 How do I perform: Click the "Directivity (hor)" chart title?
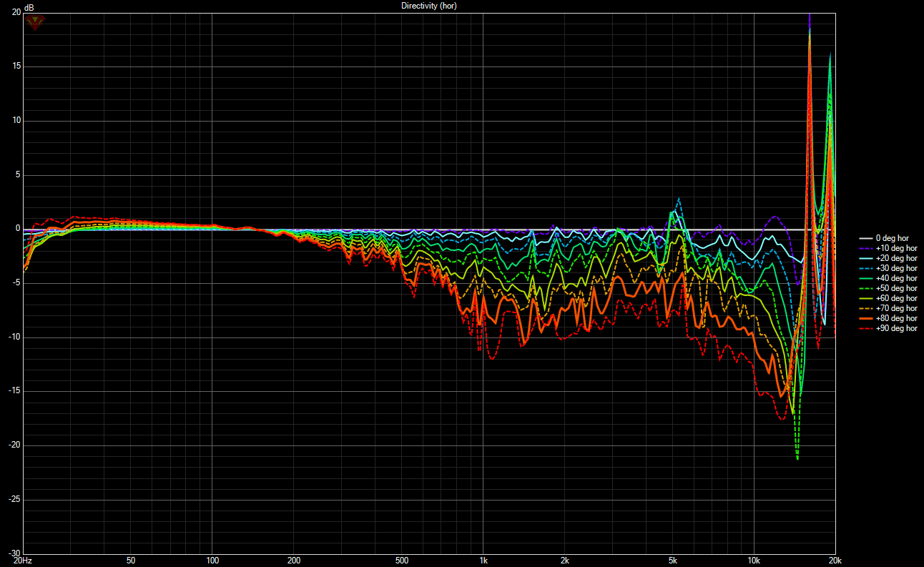pyautogui.click(x=429, y=6)
